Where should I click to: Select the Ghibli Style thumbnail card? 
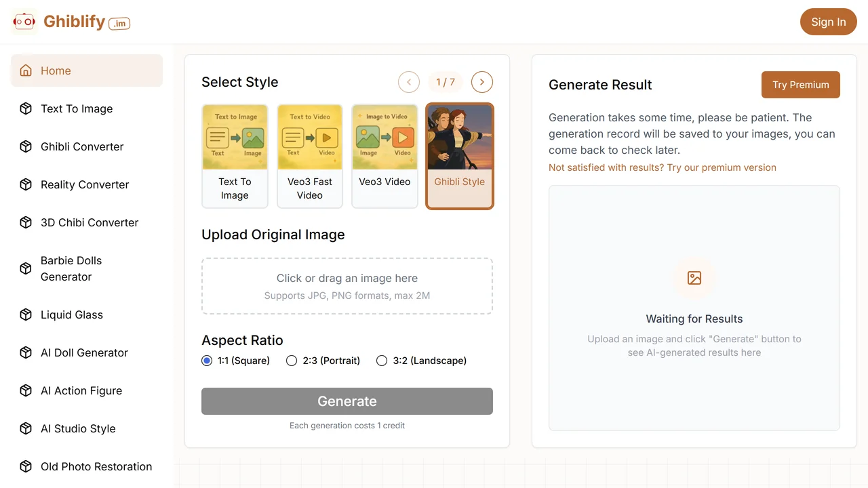pos(460,156)
